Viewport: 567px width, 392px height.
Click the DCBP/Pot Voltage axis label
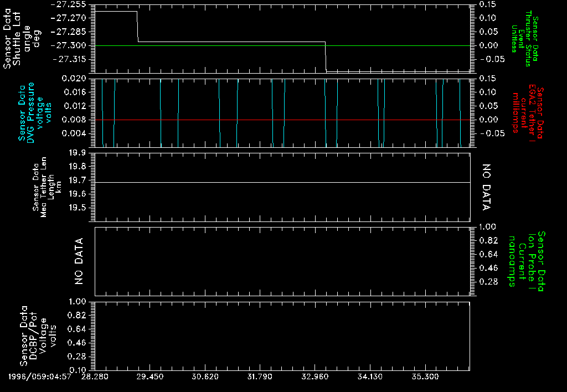(38, 337)
